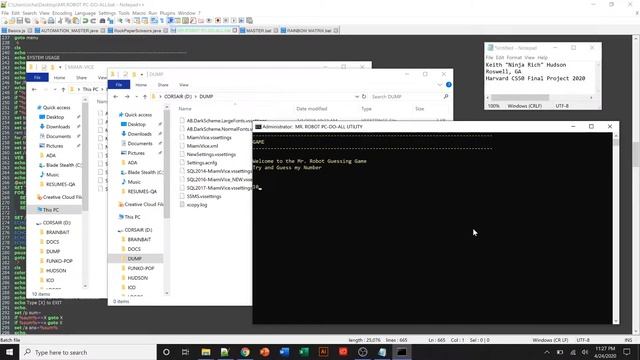Open the Encoding menu in Notepad++
Image resolution: width=640 pixels, height=360 pixels.
[62, 13]
